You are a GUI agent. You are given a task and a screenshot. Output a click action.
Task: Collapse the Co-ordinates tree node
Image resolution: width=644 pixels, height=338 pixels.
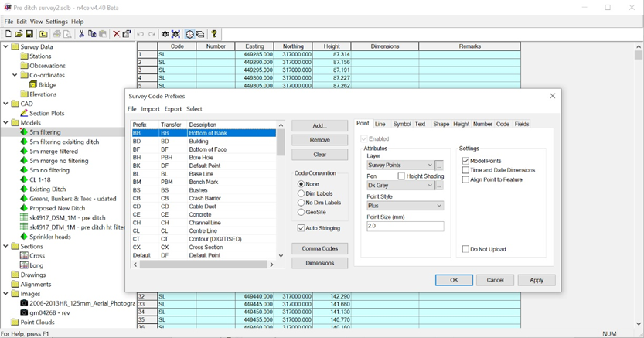[15, 75]
